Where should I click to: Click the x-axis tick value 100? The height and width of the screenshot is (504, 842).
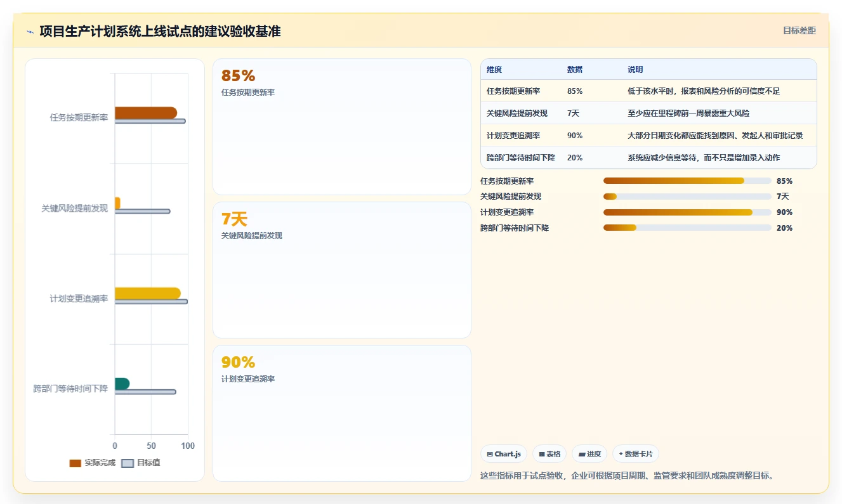coord(188,446)
